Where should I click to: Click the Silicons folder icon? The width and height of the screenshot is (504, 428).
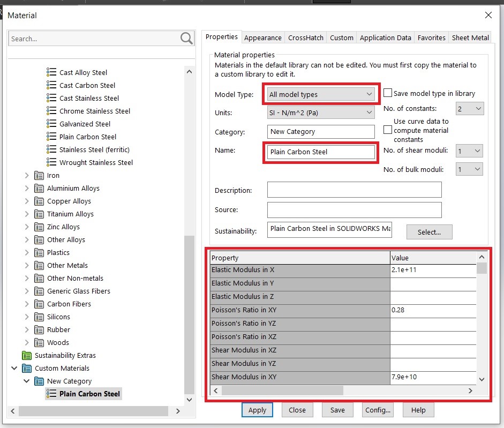[x=39, y=317]
